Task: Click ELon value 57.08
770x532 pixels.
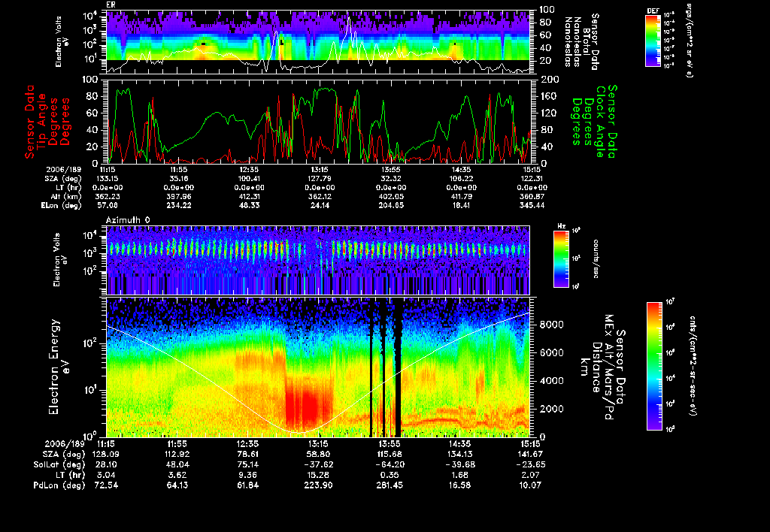Action: click(x=108, y=206)
